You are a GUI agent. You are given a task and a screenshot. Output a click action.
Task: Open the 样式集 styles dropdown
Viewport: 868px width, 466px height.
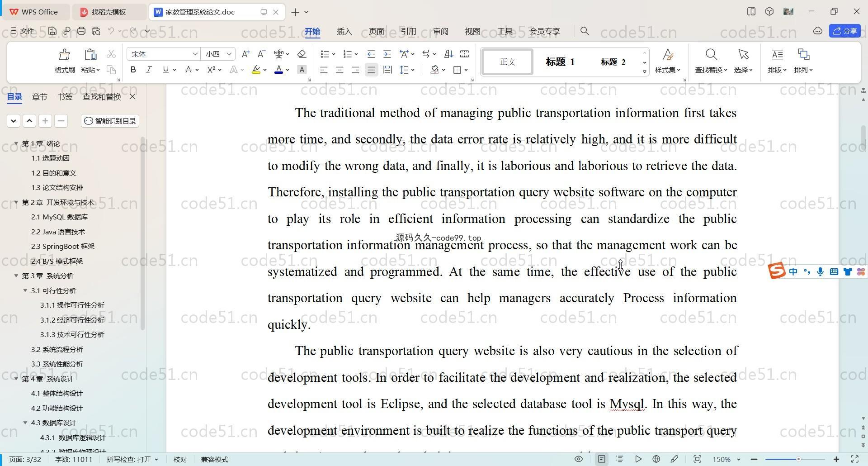668,70
